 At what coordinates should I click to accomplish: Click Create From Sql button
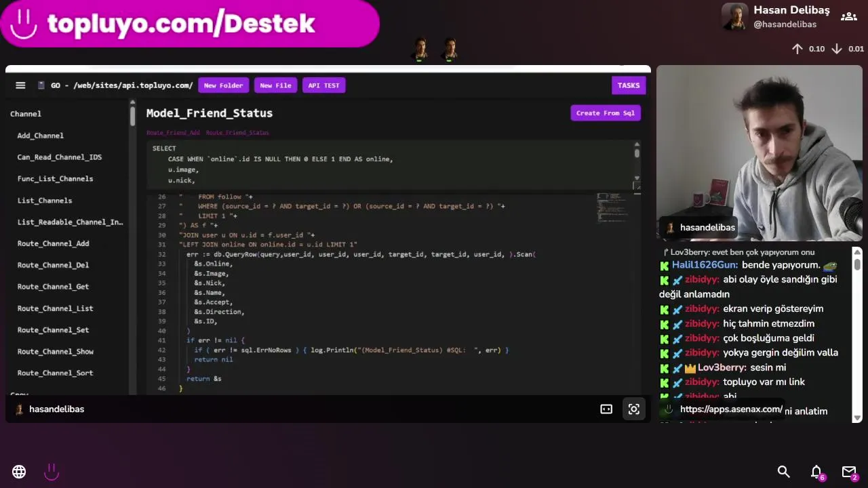coord(606,113)
